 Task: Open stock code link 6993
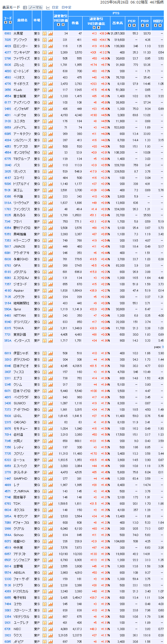tap(8, 34)
